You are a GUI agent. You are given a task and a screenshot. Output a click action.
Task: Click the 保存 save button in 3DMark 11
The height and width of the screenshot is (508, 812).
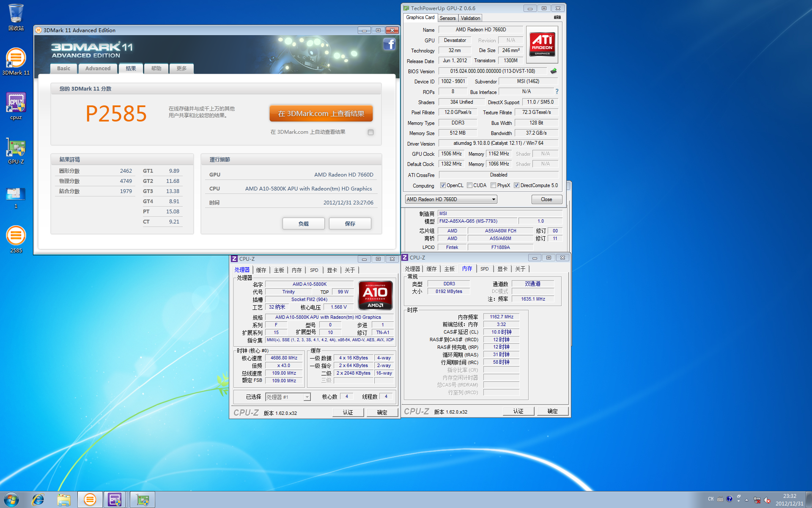click(x=350, y=224)
